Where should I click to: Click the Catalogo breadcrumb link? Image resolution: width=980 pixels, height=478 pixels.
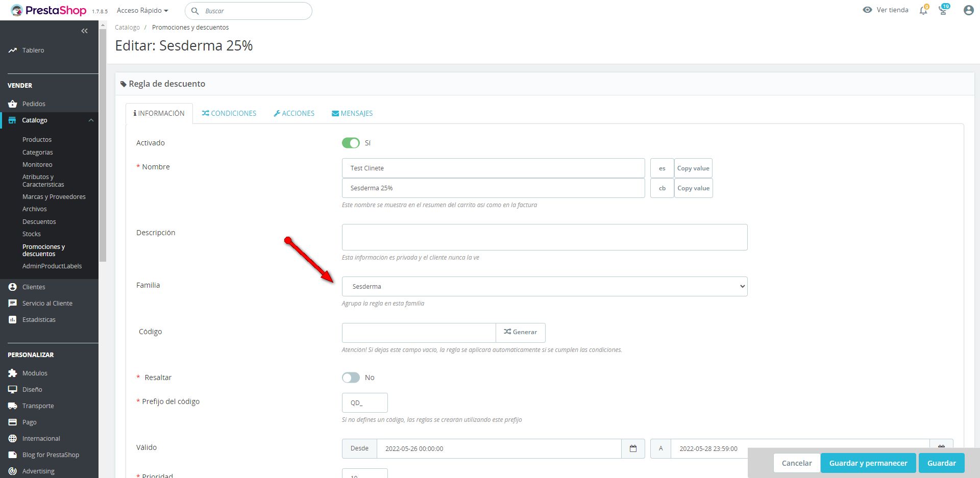[127, 28]
